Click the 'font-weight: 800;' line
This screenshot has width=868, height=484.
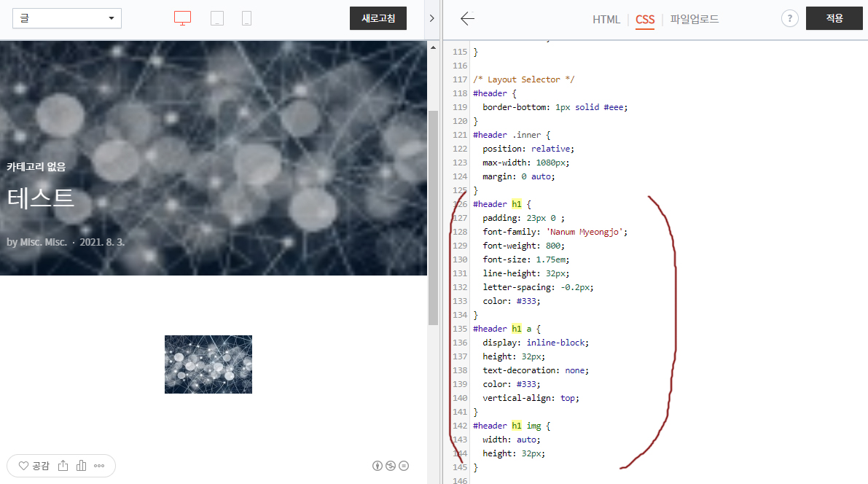[523, 246]
